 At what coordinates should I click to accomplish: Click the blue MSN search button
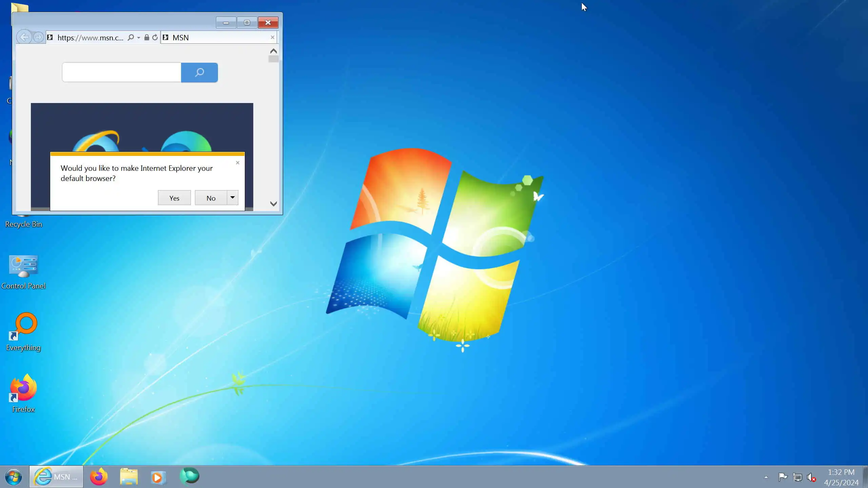point(199,72)
